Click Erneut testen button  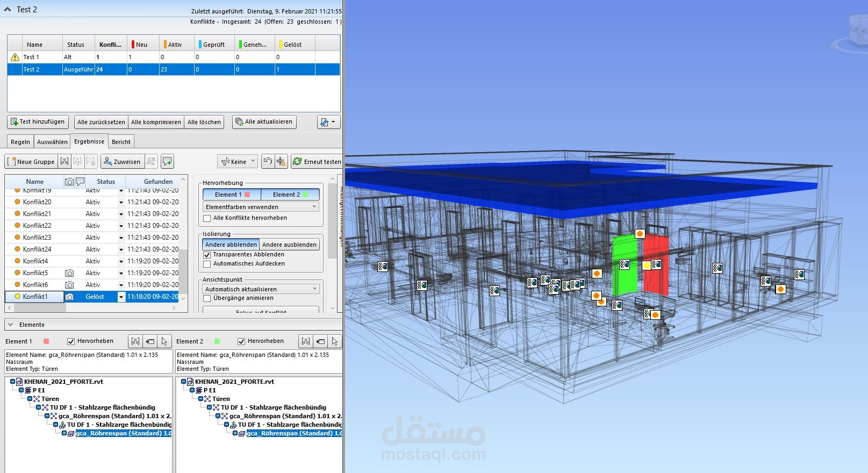point(317,161)
